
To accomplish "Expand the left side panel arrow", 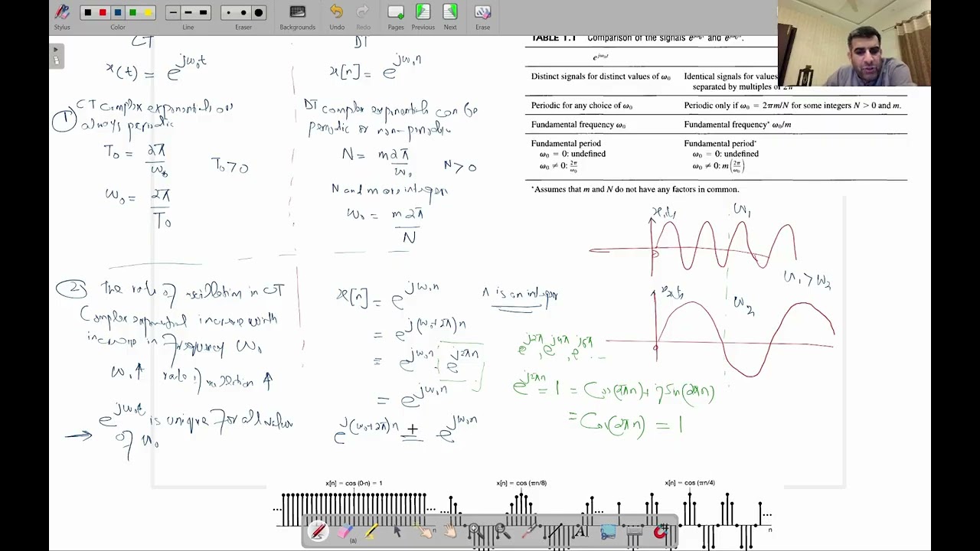I will [x=55, y=50].
